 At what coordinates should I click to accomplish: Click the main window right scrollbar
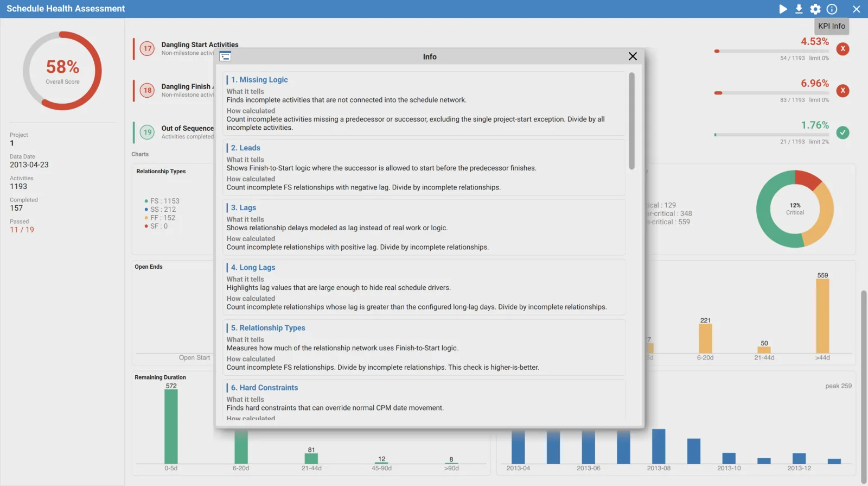[864, 387]
